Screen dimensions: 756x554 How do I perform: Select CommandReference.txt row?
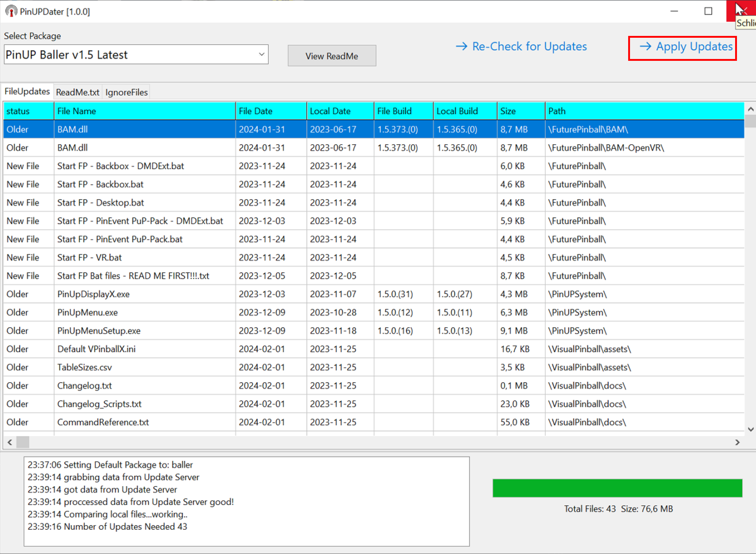374,422
